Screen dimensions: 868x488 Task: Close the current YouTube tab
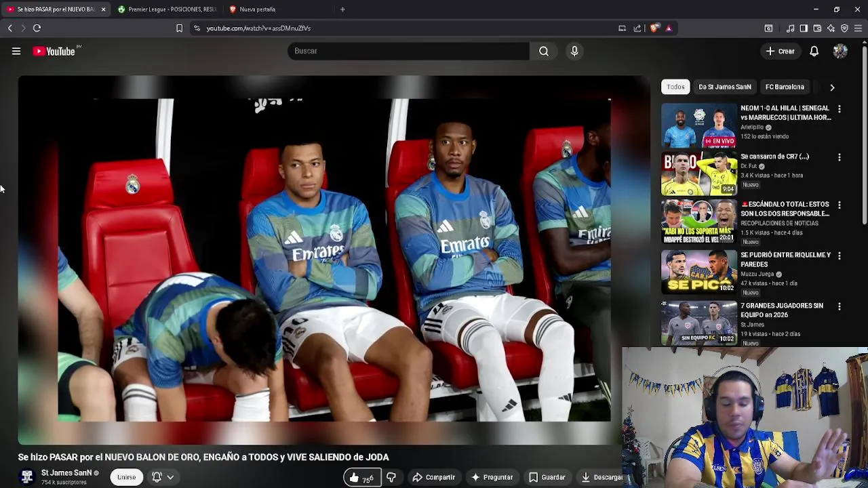pos(103,9)
